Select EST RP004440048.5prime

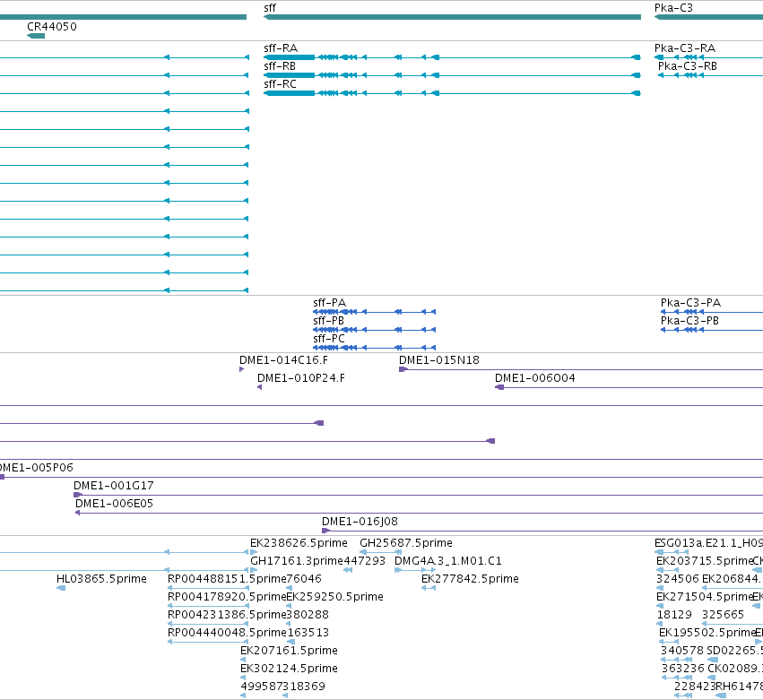pyautogui.click(x=227, y=634)
